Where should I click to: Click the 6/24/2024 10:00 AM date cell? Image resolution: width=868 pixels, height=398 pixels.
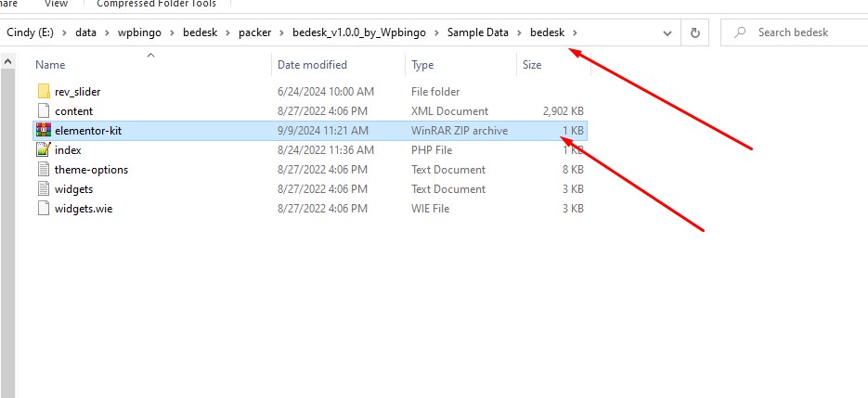326,91
